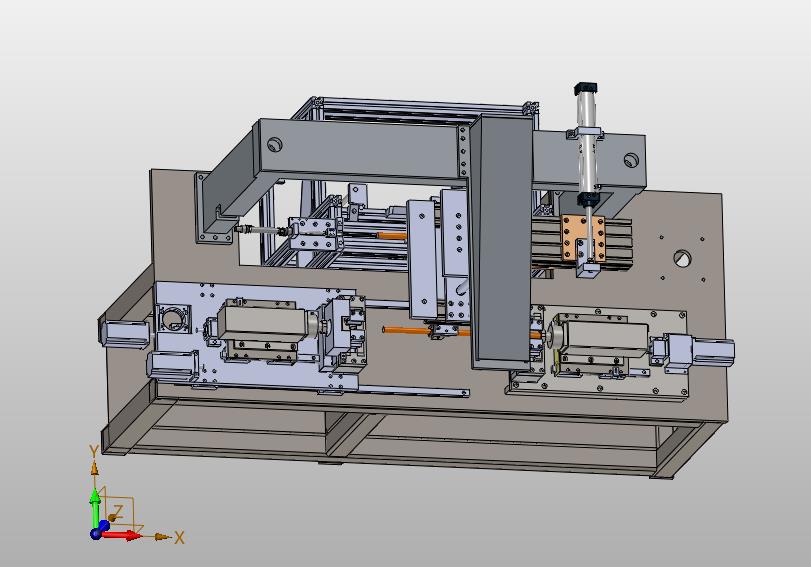Select the round hole on the gantry beam's right end
811x567 pixels.
[x=630, y=160]
